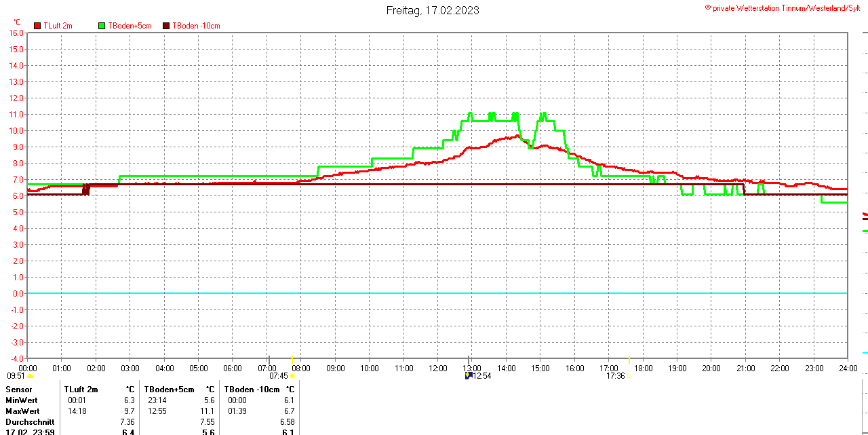Click the TBoden+5cm legend label
The image size is (868, 435).
pyautogui.click(x=130, y=26)
